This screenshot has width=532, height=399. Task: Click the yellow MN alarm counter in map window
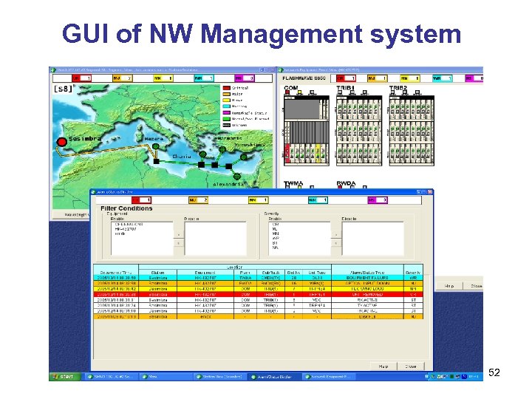[x=163, y=78]
